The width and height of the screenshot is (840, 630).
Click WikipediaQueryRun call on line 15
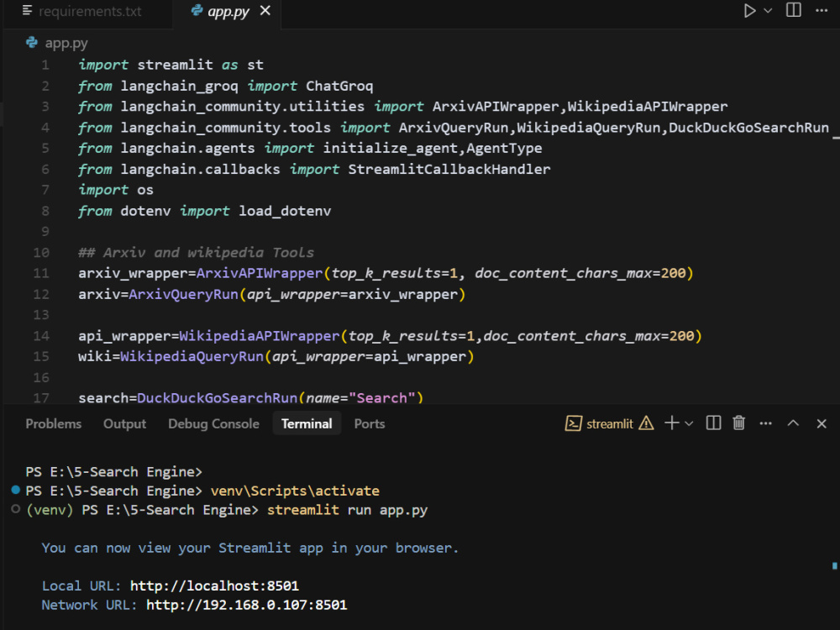click(192, 357)
